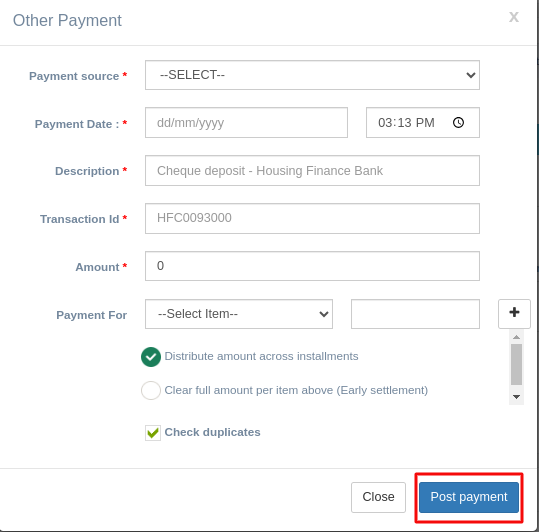Close dialog with the X icon
Screen dimensions: 539x532
pos(514,17)
